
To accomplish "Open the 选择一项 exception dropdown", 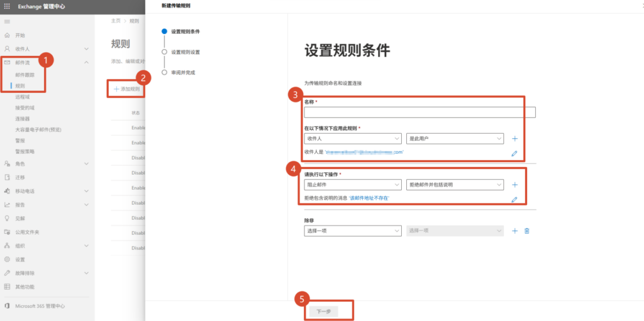I will (x=352, y=231).
